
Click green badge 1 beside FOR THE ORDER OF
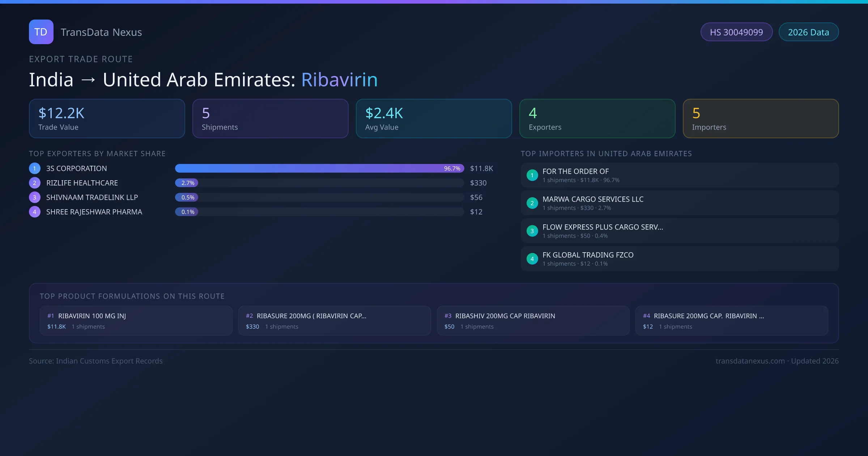pos(532,175)
